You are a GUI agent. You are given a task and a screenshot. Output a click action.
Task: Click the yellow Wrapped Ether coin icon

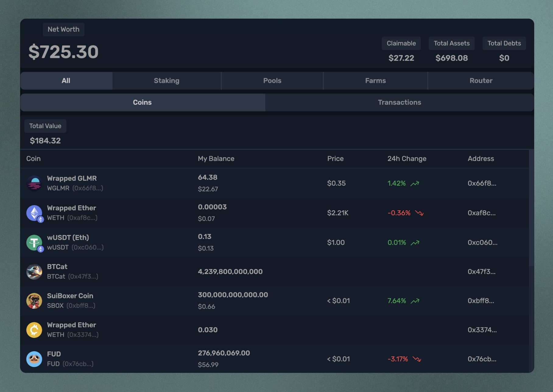(x=34, y=330)
